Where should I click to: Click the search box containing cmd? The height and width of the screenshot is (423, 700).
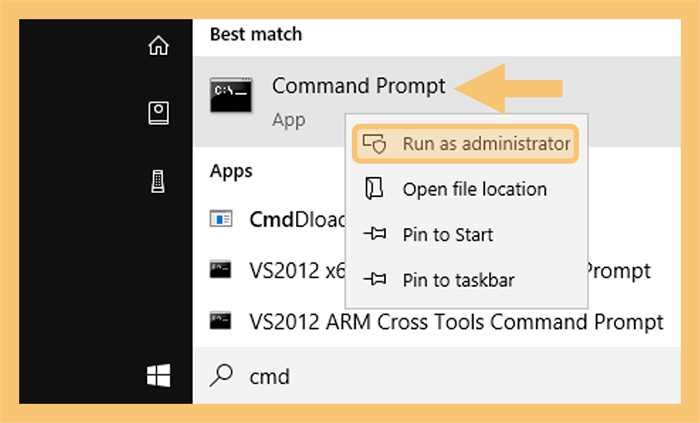pos(437,376)
